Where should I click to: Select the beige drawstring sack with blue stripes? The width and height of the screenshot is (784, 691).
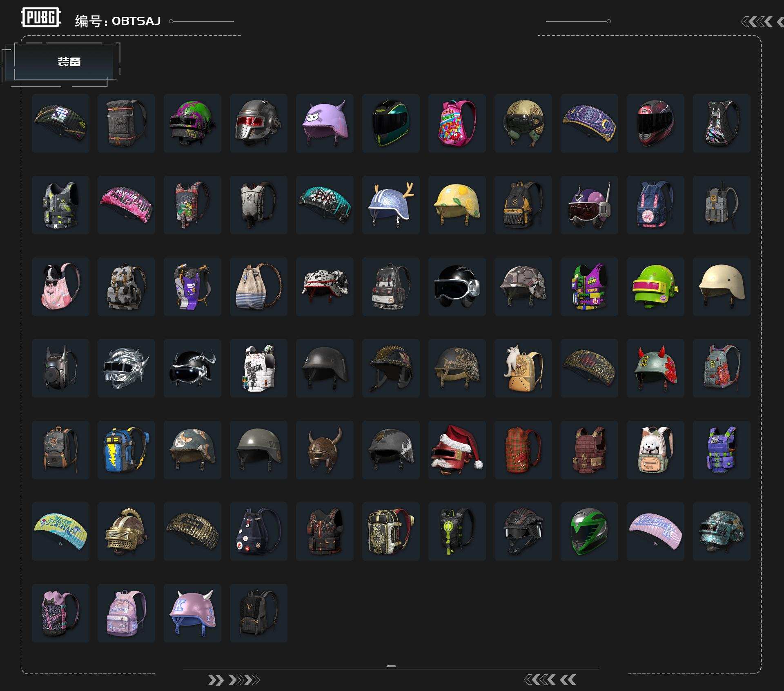[258, 287]
